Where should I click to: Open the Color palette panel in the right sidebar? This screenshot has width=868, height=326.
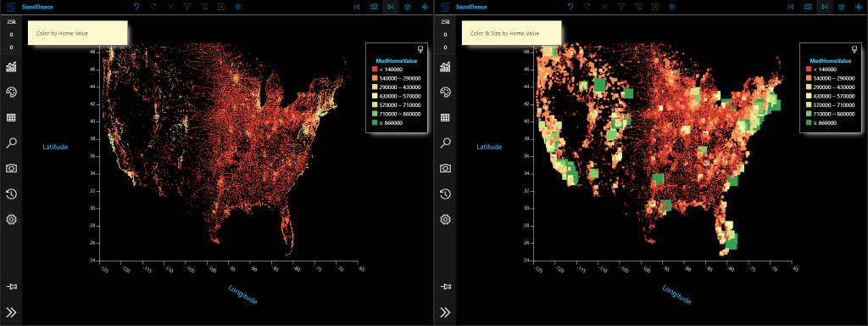[x=445, y=92]
